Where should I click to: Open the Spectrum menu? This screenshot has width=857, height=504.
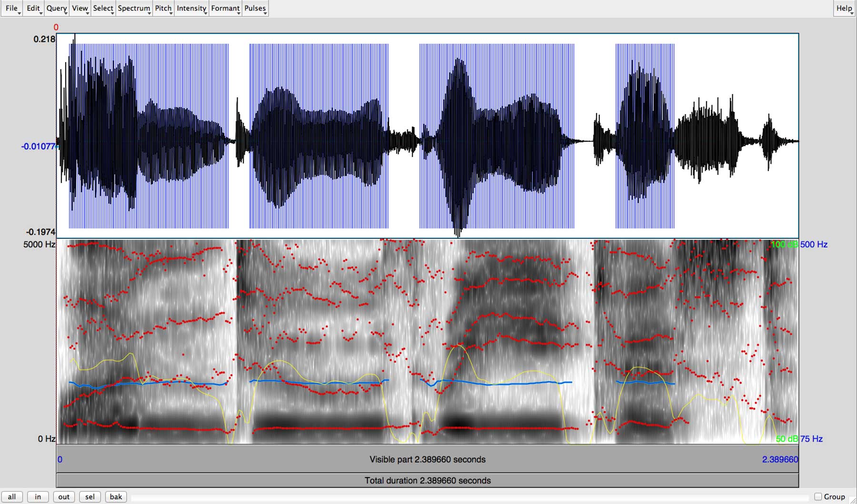coord(134,9)
